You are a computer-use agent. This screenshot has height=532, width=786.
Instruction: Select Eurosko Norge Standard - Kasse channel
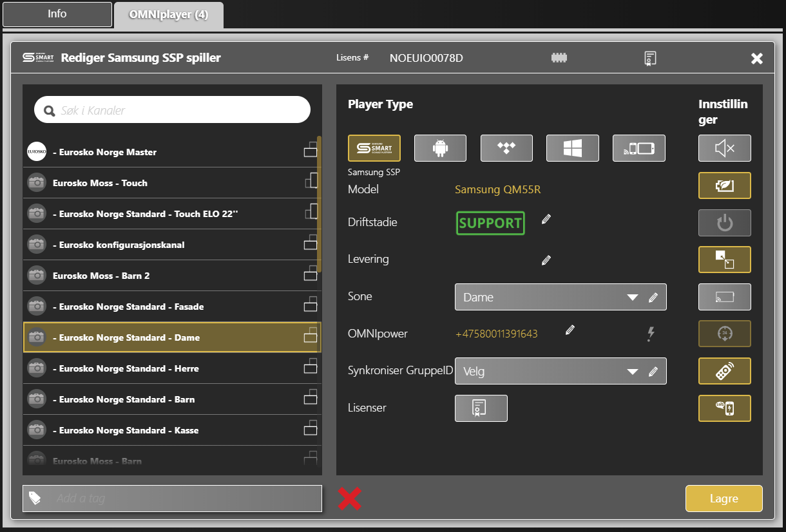tap(172, 430)
